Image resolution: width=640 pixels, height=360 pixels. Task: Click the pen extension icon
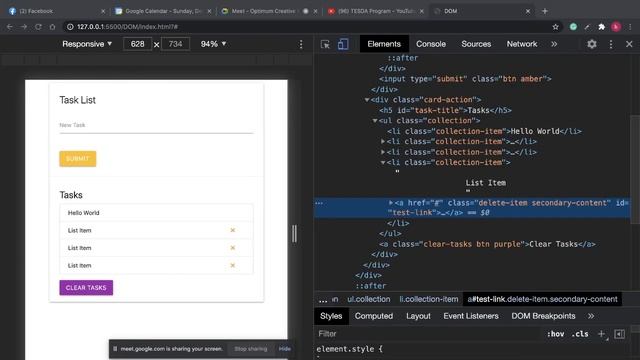(587, 27)
